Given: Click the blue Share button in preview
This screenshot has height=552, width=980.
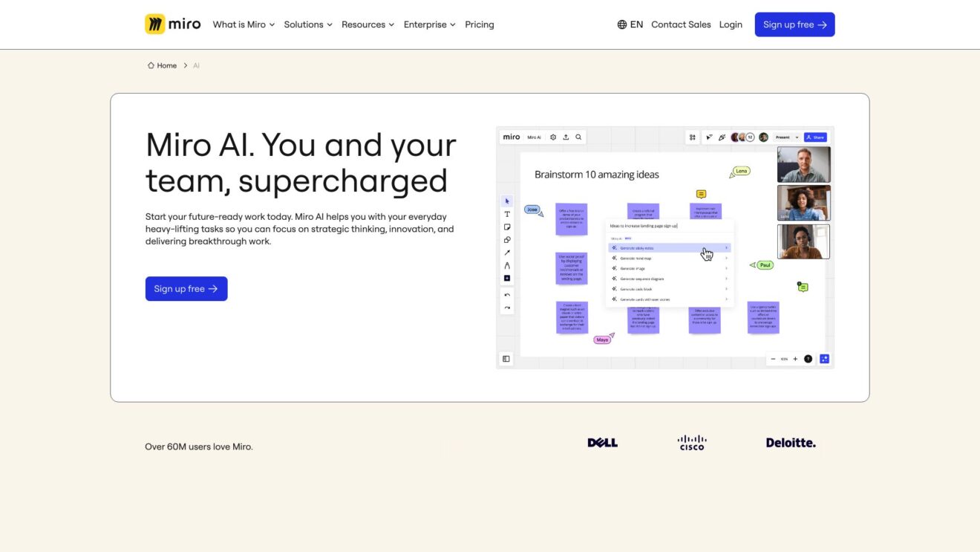Looking at the screenshot, I should coord(815,137).
